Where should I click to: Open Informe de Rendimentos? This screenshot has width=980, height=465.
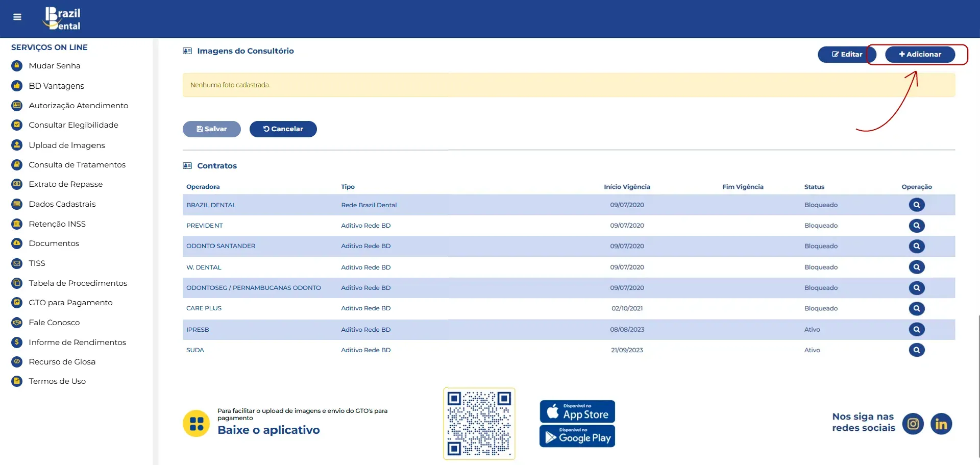coord(78,342)
